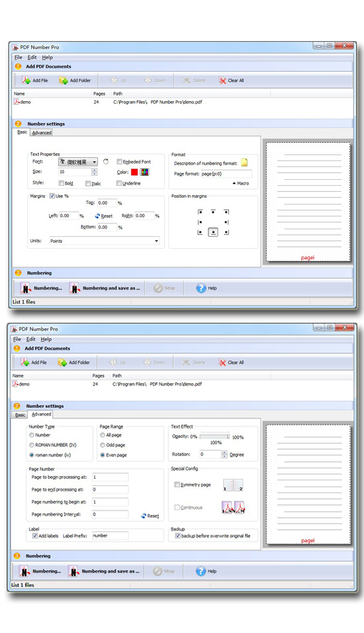Open Edit menu in upper window

(x=32, y=58)
